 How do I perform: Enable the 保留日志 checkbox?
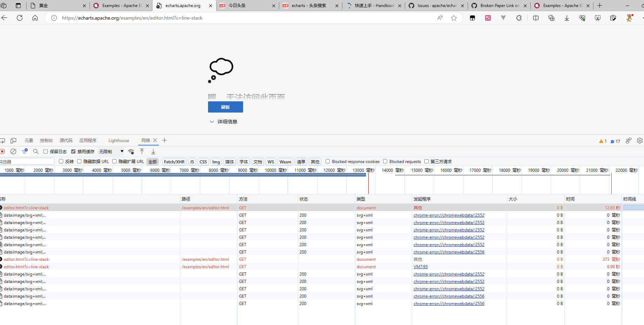point(46,151)
